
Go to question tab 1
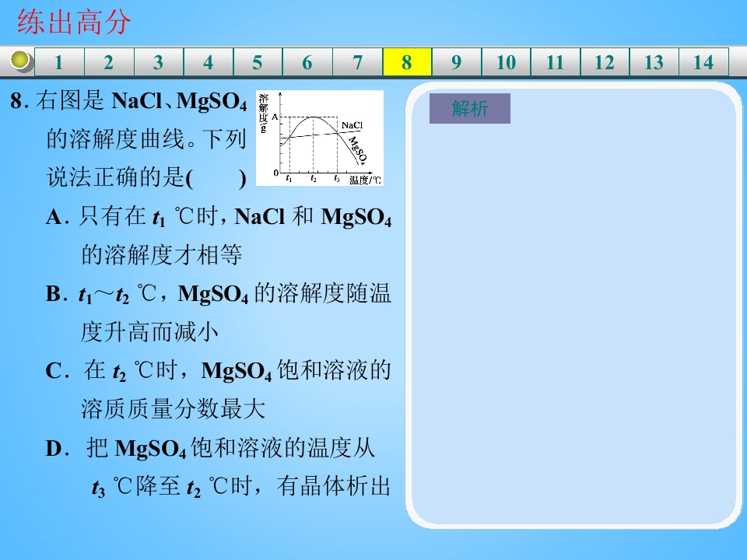pyautogui.click(x=59, y=62)
